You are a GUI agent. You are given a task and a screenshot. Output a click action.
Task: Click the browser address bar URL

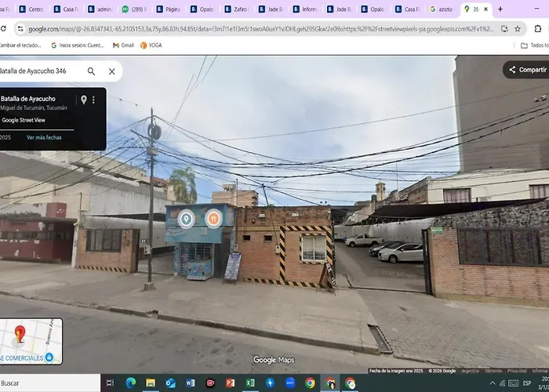click(259, 28)
